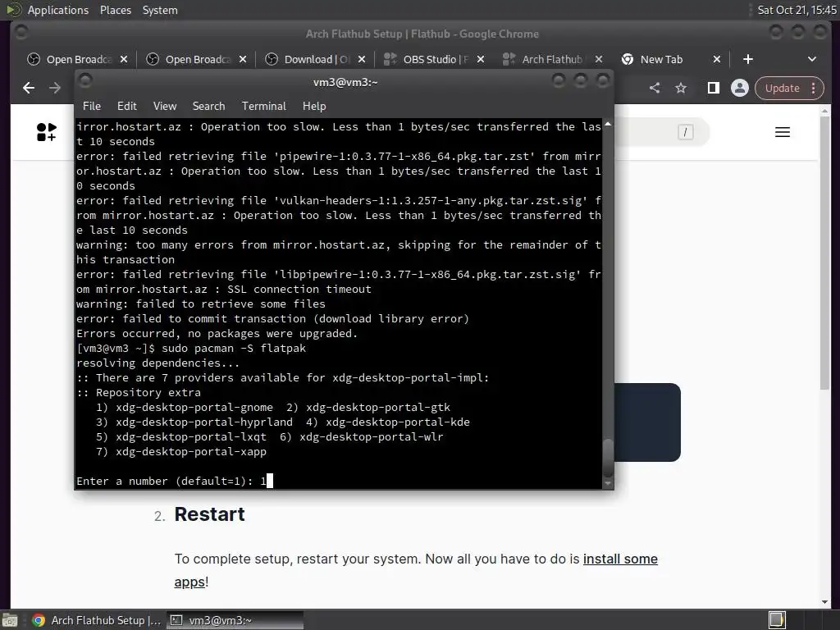Click show desktop icon in bottom panel
The width and height of the screenshot is (840, 630).
pyautogui.click(x=10, y=620)
